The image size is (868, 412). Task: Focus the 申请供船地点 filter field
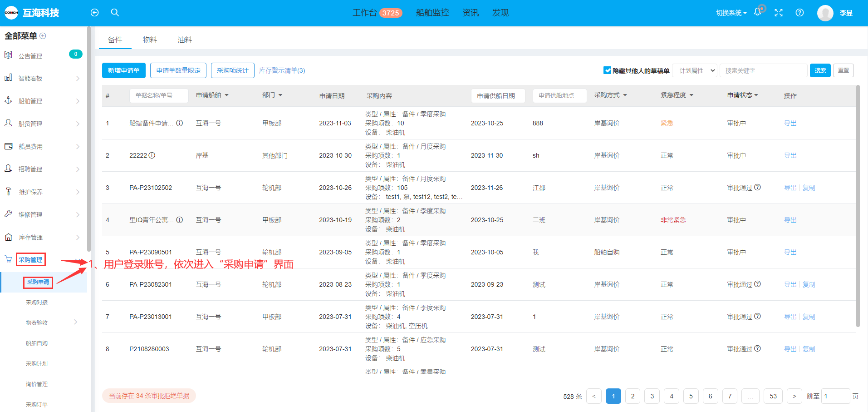click(x=559, y=95)
